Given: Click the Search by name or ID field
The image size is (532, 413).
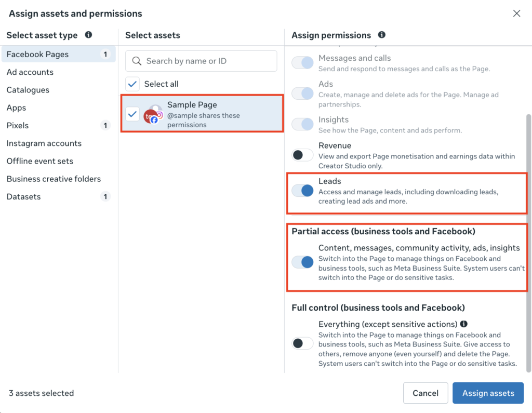Looking at the screenshot, I should pyautogui.click(x=208, y=61).
